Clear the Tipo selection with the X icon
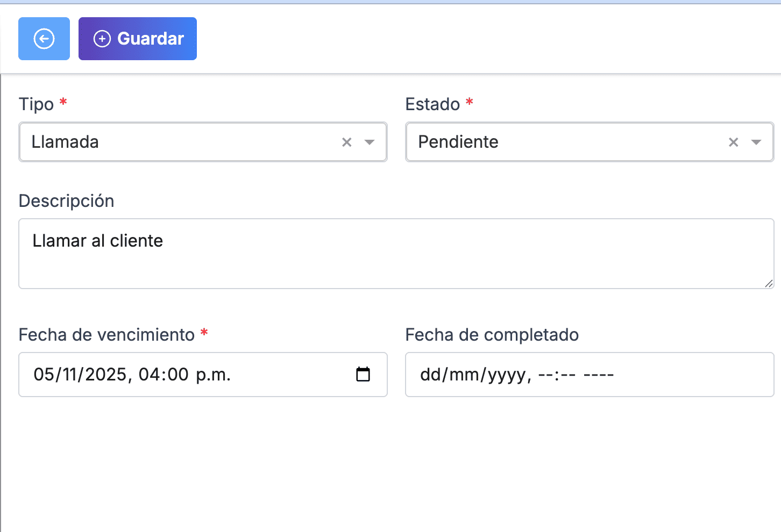This screenshot has width=781, height=532. [346, 142]
